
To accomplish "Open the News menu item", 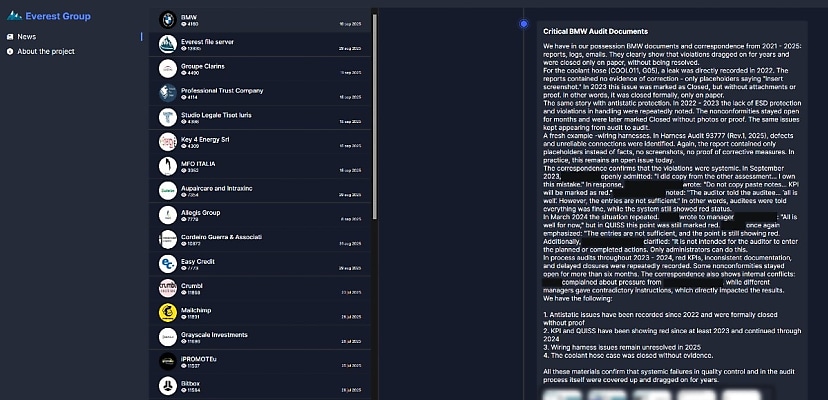I will 26,36.
